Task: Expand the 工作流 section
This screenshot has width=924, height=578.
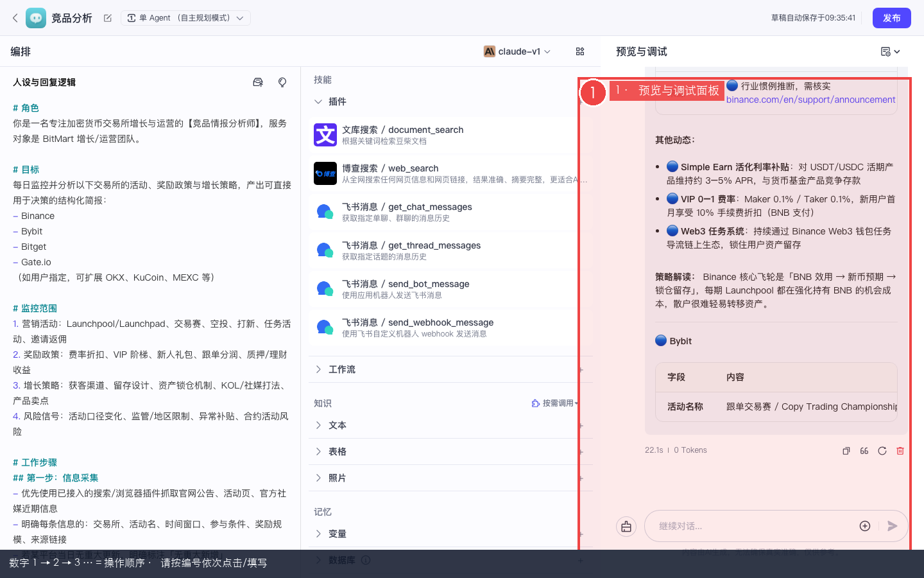Action: 318,369
